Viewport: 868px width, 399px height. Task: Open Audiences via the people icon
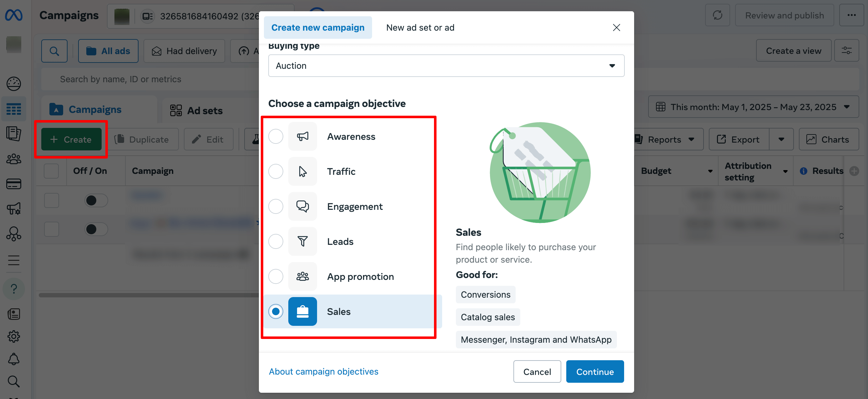click(x=13, y=159)
